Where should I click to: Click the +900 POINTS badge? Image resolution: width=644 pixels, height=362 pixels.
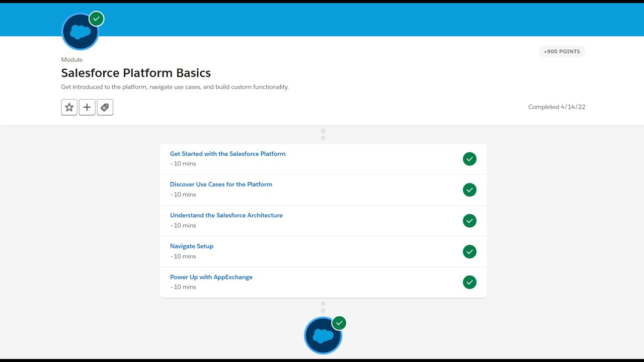click(x=562, y=51)
